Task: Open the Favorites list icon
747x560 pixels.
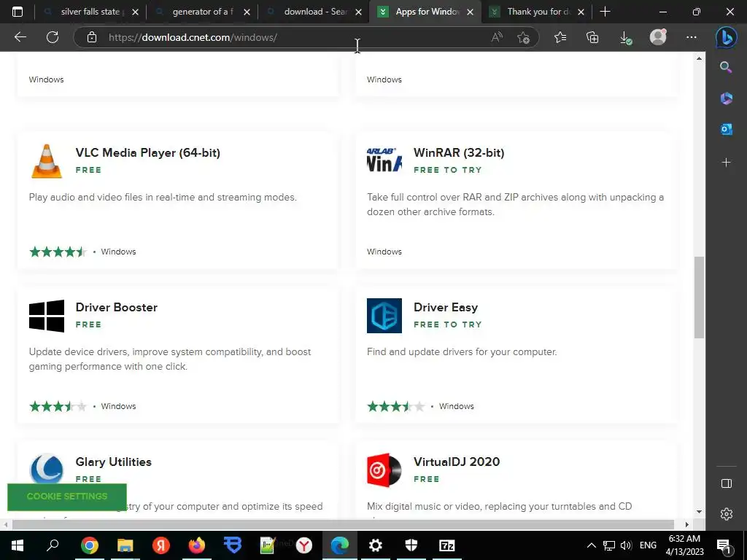Action: (x=560, y=37)
